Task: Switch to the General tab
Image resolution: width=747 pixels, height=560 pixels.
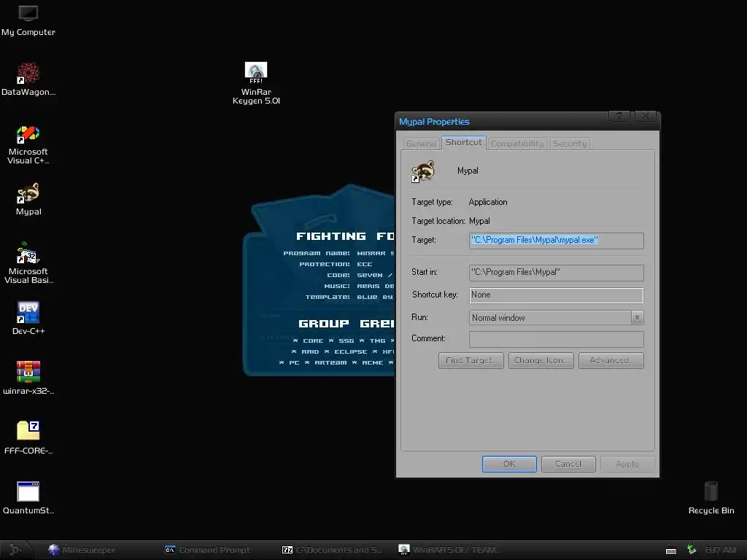Action: tap(421, 144)
